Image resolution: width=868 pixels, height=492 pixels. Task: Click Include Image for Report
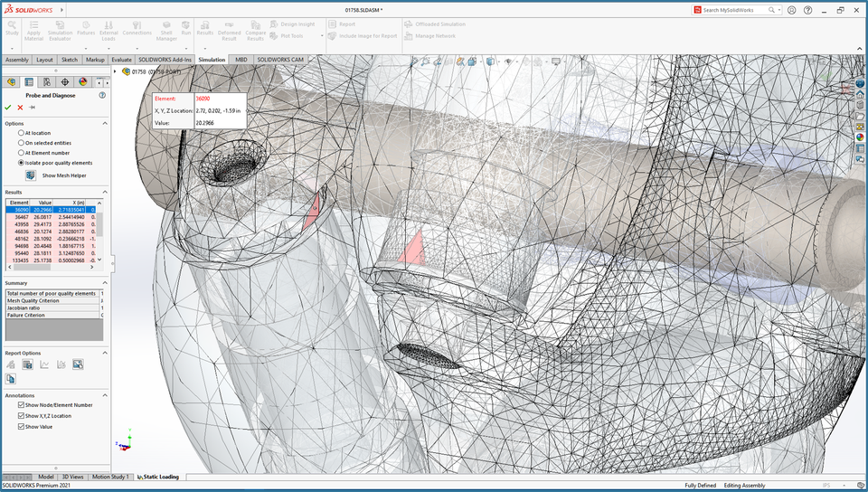pos(363,36)
